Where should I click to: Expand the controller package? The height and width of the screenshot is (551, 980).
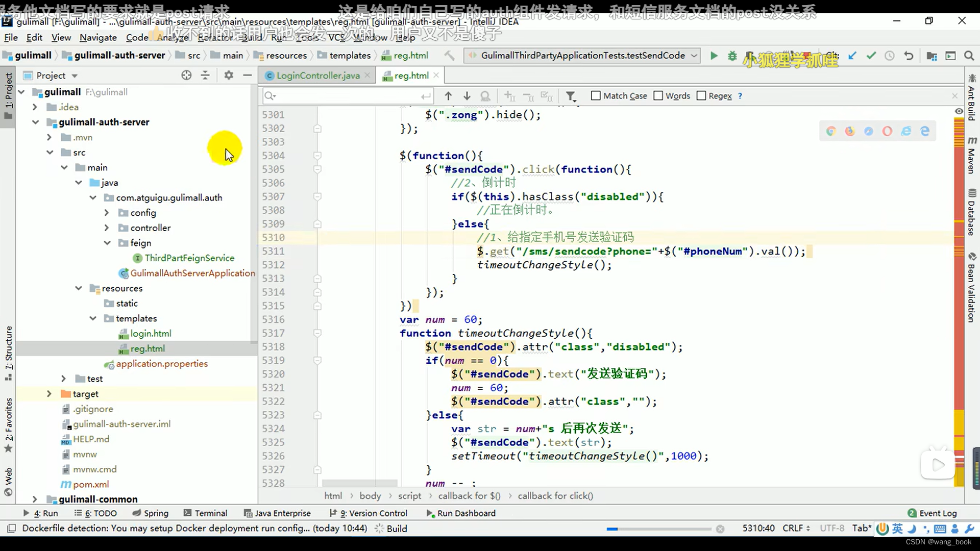point(106,228)
